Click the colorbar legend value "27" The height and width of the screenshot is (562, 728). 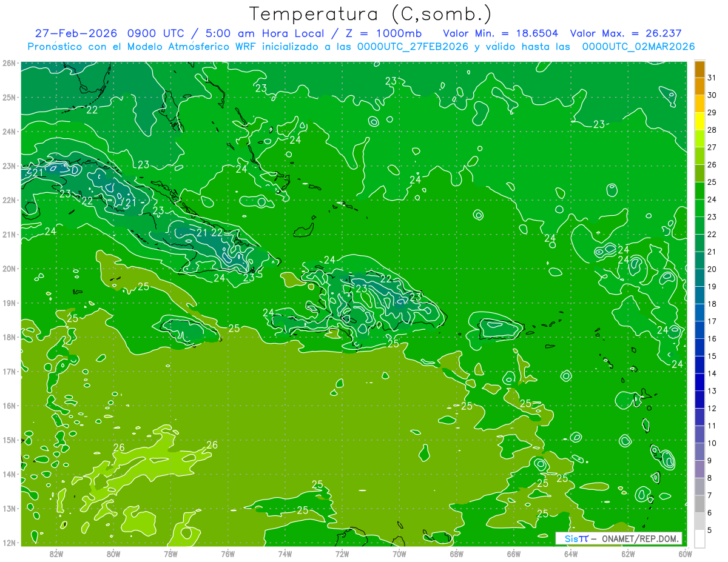pos(712,147)
